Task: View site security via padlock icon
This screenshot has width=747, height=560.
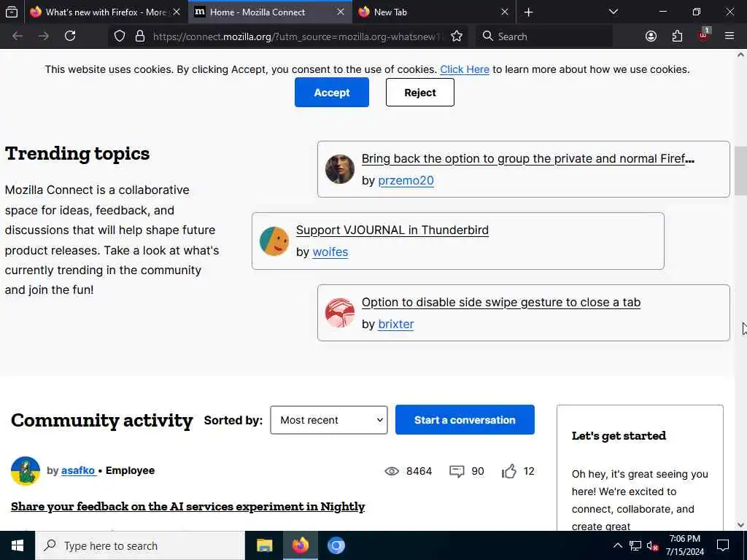Action: (x=140, y=36)
